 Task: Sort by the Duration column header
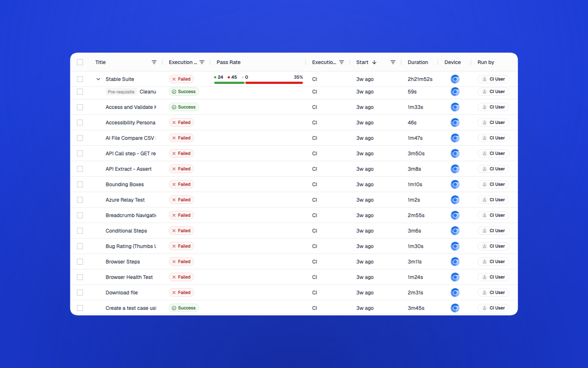418,62
